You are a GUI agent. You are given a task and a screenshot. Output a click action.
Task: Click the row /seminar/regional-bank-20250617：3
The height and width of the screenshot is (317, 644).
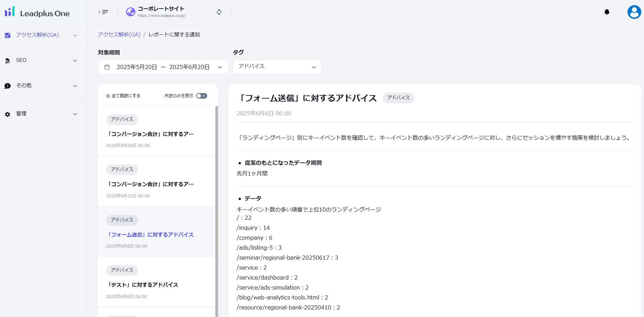click(287, 258)
